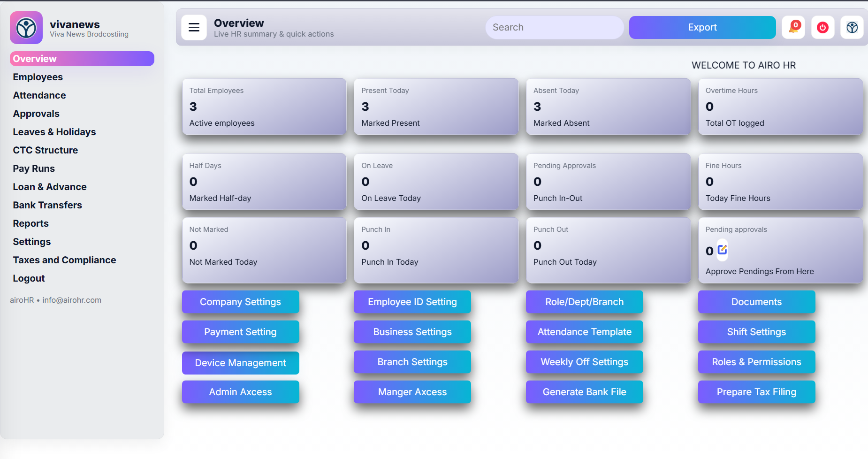Open the Attendance Template settings

pos(584,332)
